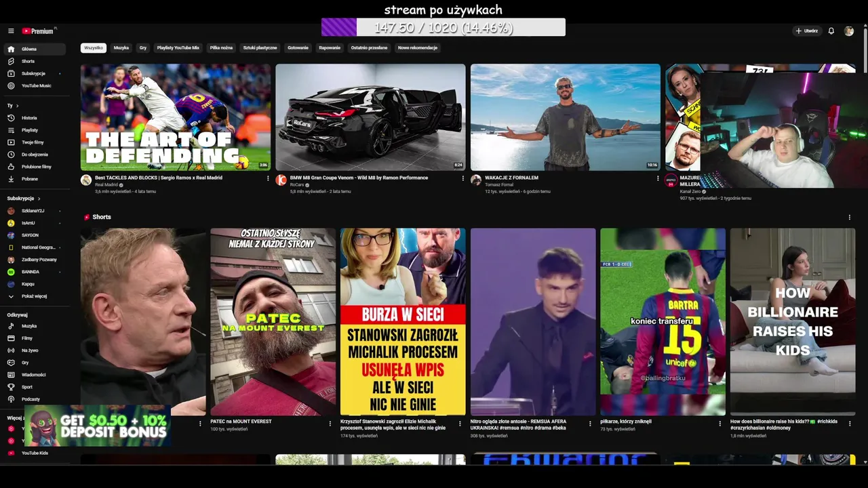Viewport: 868px width, 488px height.
Task: Open SAYGON subscription channel
Action: click(x=34, y=235)
